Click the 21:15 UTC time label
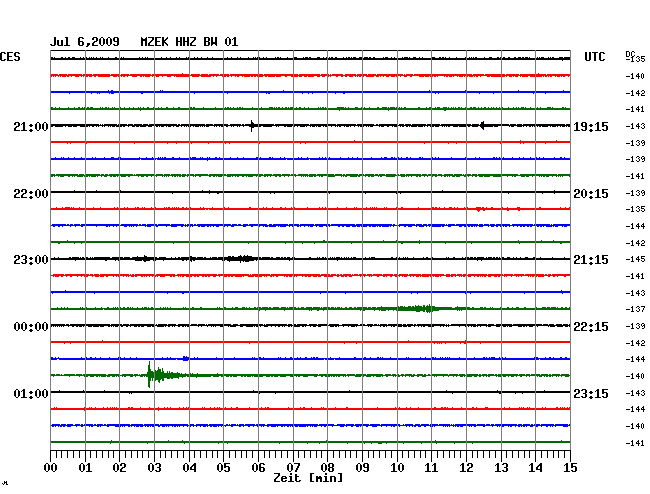The height and width of the screenshot is (494, 650). [x=590, y=260]
